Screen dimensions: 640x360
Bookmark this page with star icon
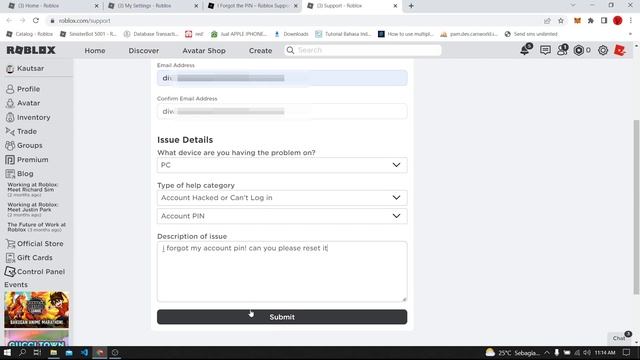(x=561, y=20)
